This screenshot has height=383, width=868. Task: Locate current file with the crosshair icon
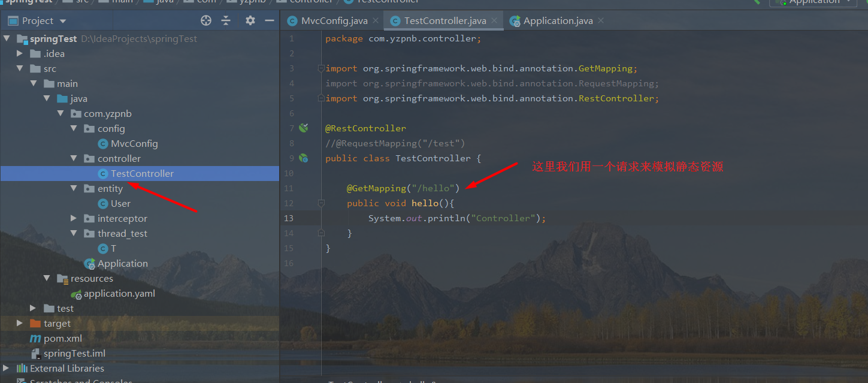206,20
